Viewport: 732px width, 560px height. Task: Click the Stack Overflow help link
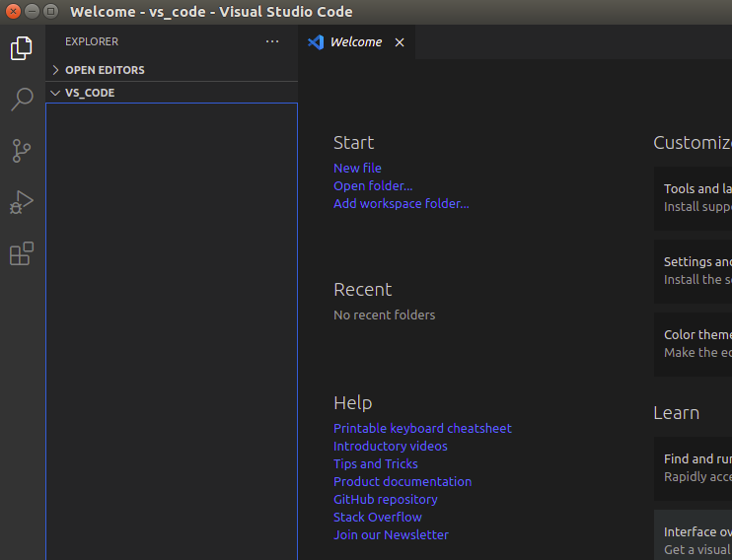click(x=378, y=518)
